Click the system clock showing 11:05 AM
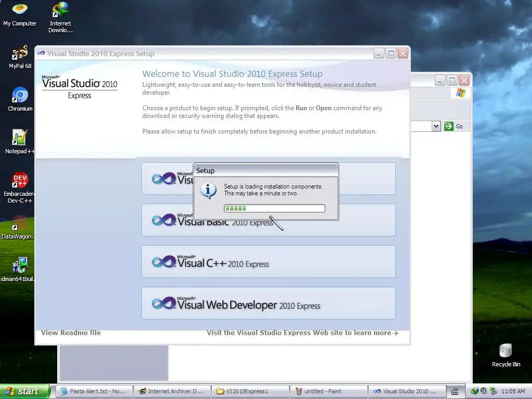Screen dimensions: 532x399 [x=513, y=391]
